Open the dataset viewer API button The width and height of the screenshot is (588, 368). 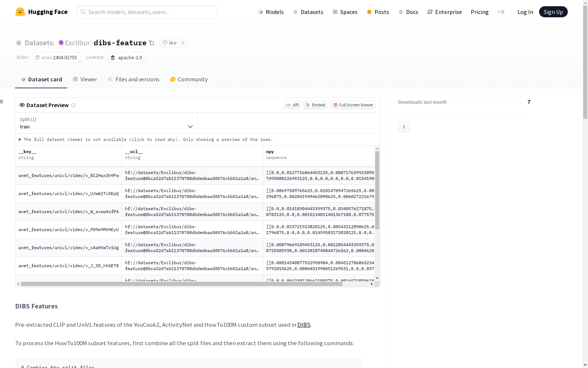(x=293, y=105)
